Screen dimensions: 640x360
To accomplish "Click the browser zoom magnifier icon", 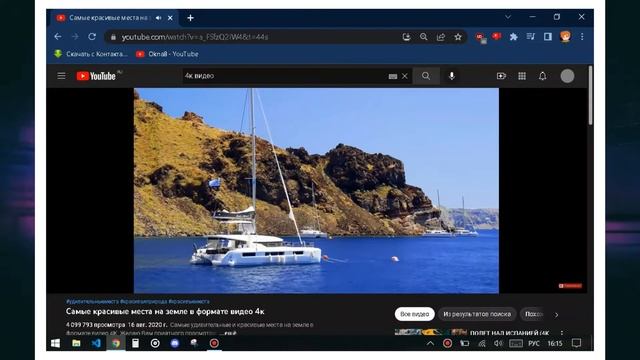I will pyautogui.click(x=424, y=37).
